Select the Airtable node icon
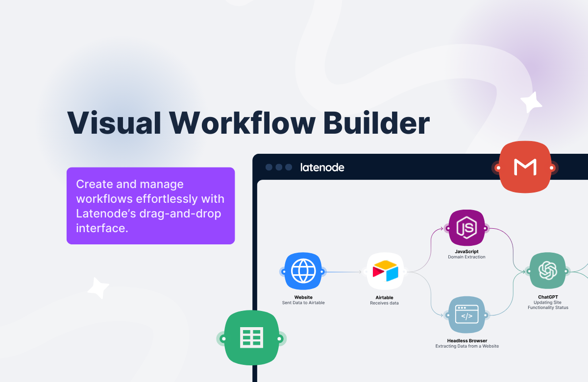The width and height of the screenshot is (588, 382). click(x=386, y=271)
